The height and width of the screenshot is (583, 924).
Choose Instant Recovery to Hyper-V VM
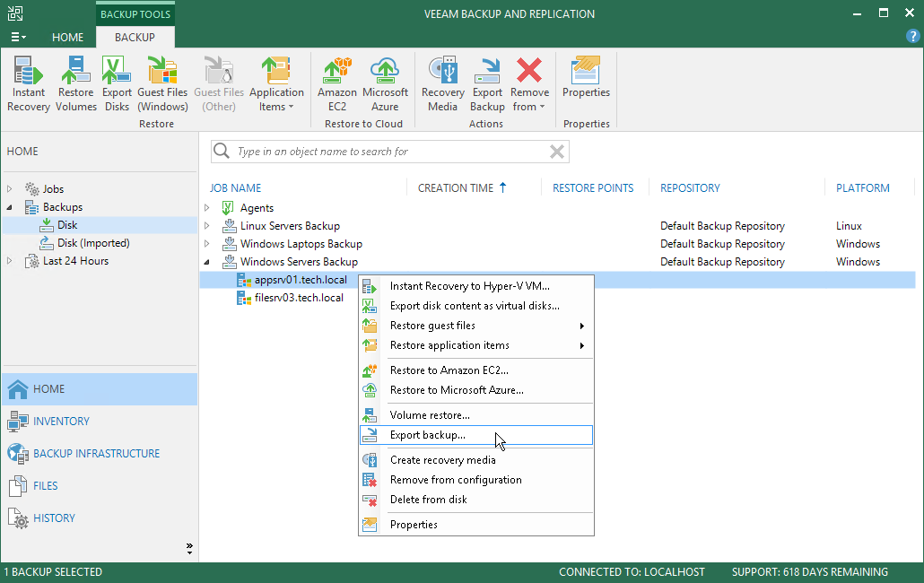pos(476,286)
